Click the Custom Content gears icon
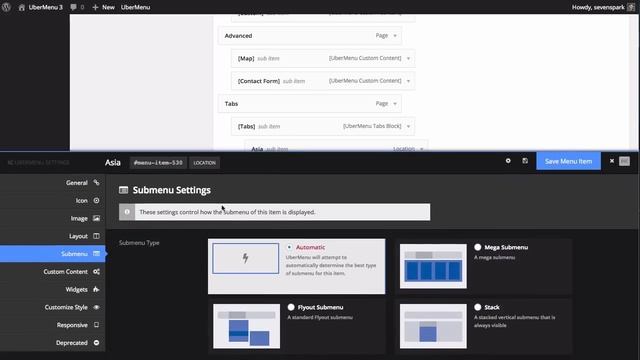Viewport: 640px width, 360px height. (96, 271)
